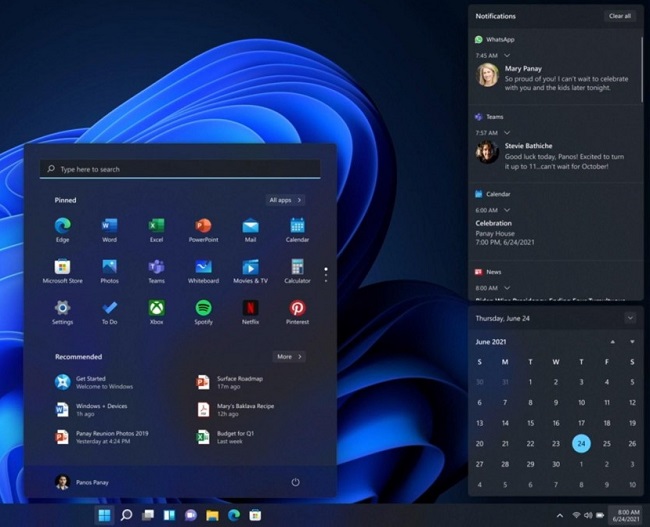Launch the Photos app

coord(109,271)
